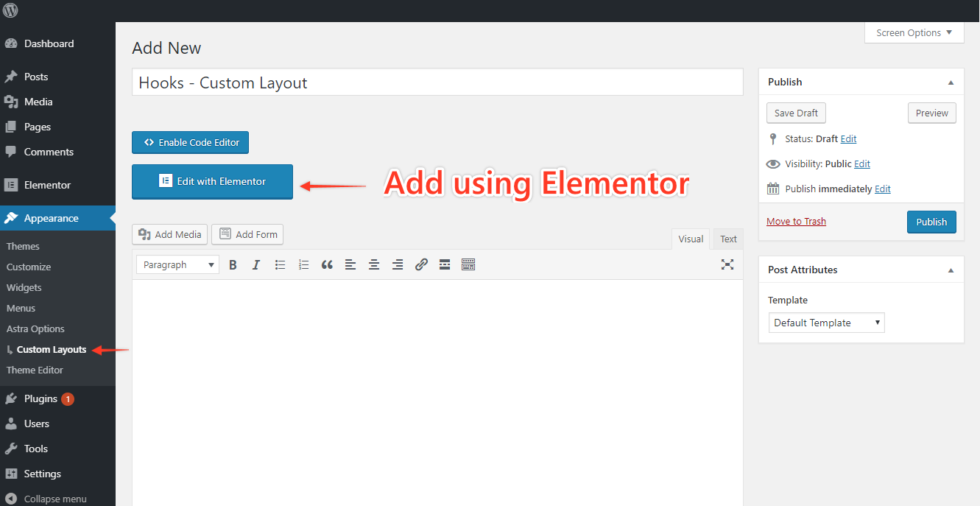This screenshot has height=506, width=980.
Task: Click Edit with Elementor button
Action: 212,181
